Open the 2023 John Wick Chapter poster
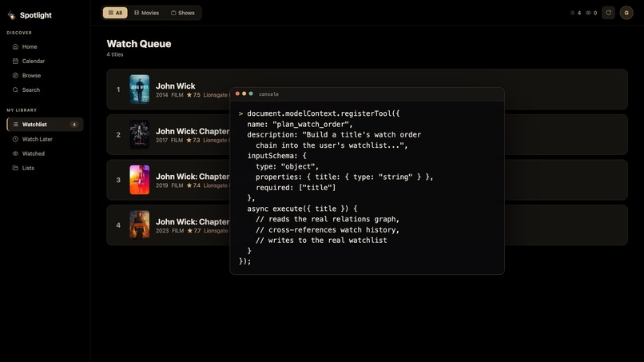Image resolution: width=644 pixels, height=362 pixels. tap(140, 225)
